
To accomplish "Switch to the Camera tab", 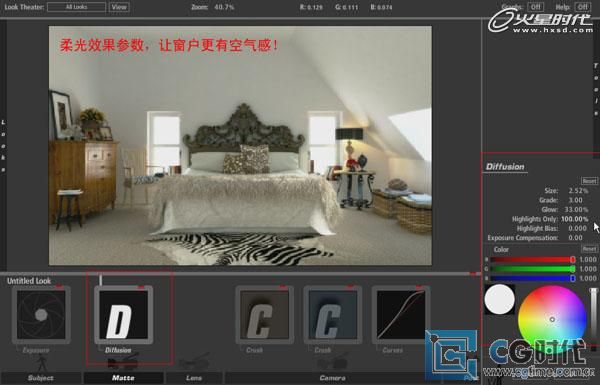I will [333, 378].
